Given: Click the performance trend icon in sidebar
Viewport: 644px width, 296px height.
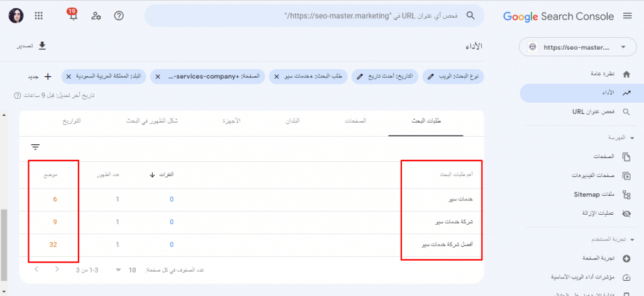Looking at the screenshot, I should pos(626,93).
